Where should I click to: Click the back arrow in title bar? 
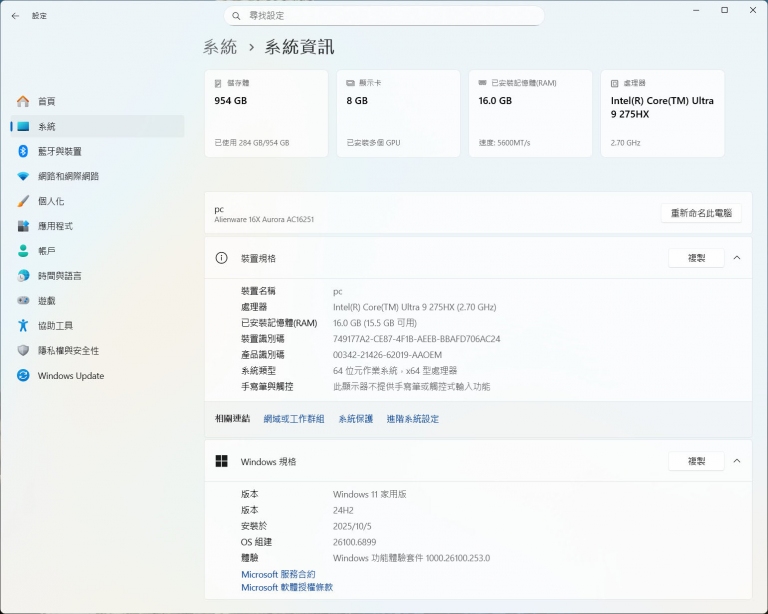[15, 16]
